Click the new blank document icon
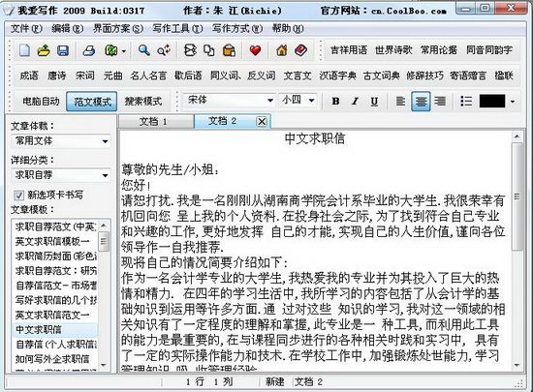 coord(24,50)
